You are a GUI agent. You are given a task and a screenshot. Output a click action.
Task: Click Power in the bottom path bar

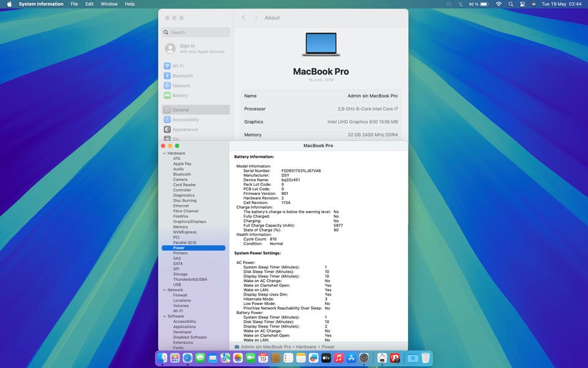point(328,347)
